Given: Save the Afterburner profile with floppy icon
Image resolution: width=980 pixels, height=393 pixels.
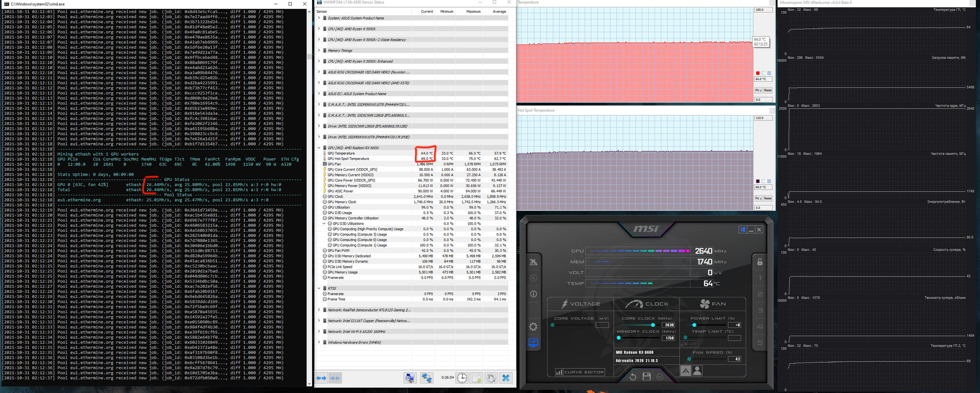Looking at the screenshot, I should [646, 377].
